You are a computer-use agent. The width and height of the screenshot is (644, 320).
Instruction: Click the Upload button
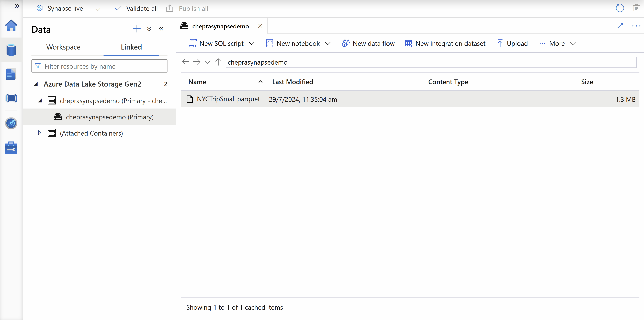[513, 43]
